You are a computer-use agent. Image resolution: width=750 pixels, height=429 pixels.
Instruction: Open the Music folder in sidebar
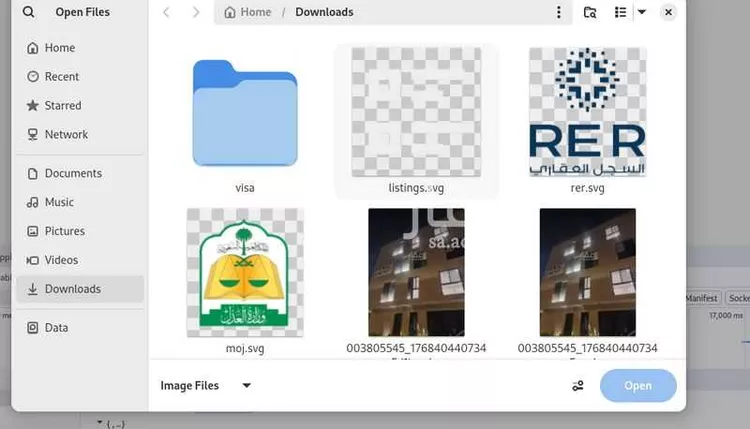(80, 202)
